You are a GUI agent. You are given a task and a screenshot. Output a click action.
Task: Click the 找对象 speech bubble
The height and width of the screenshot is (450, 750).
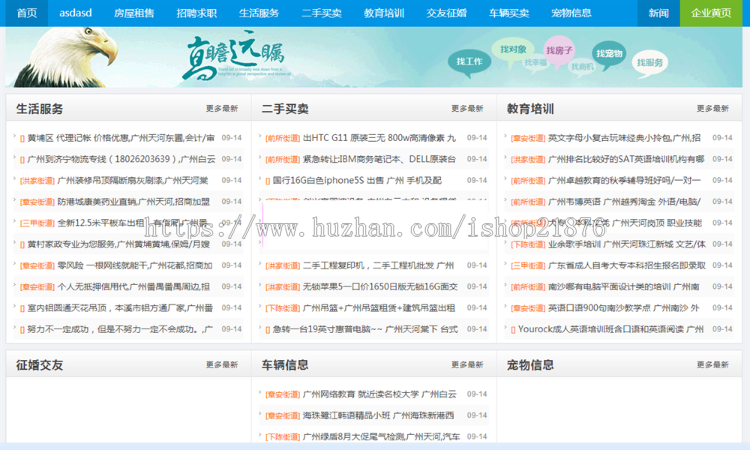[513, 49]
